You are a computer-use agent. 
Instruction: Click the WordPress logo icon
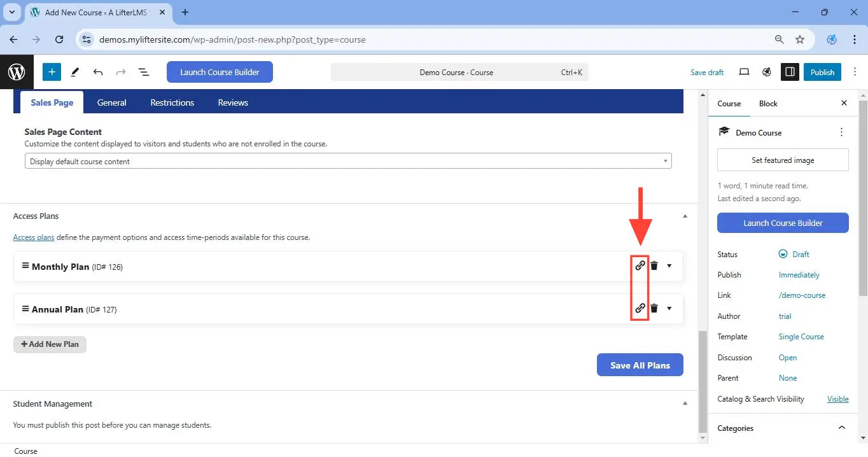[x=17, y=72]
